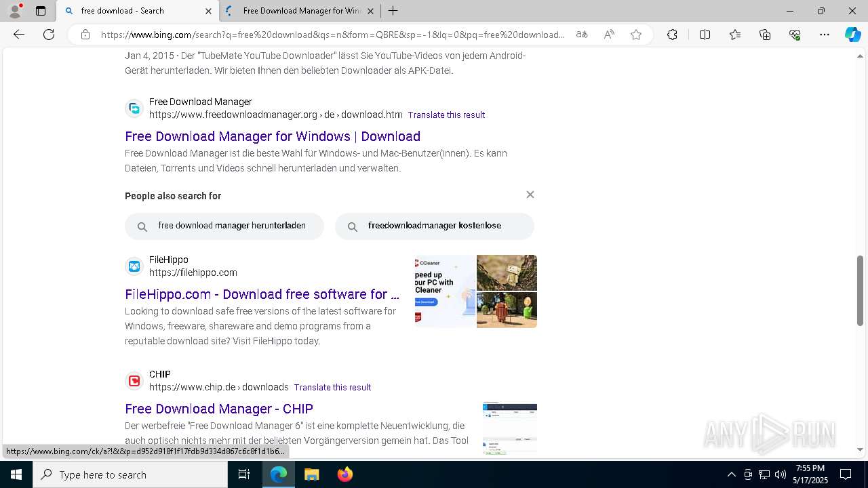Search 'free download manager herunterladen' suggestion
Image resolution: width=868 pixels, height=488 pixels.
pos(224,226)
